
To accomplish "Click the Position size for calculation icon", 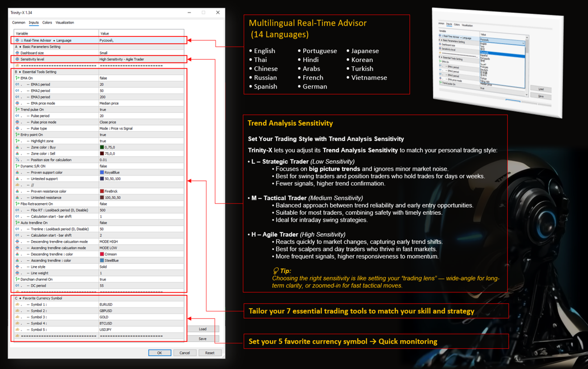I will [17, 160].
